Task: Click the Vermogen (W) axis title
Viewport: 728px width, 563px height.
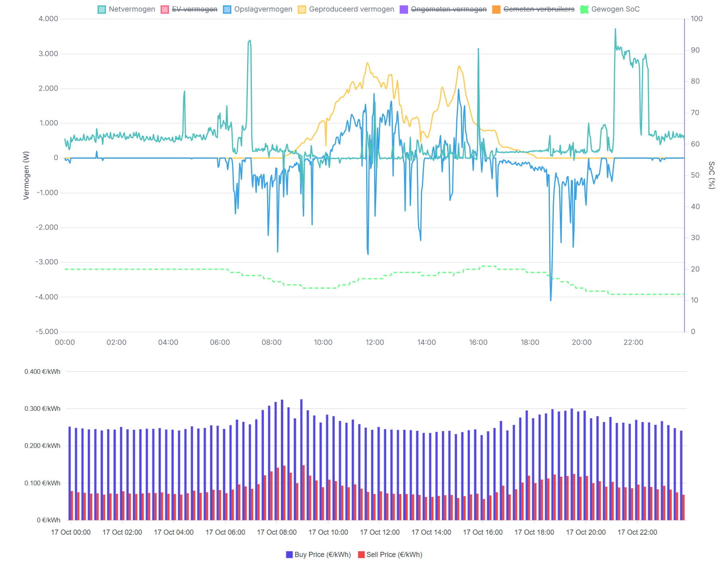Action: coord(26,175)
